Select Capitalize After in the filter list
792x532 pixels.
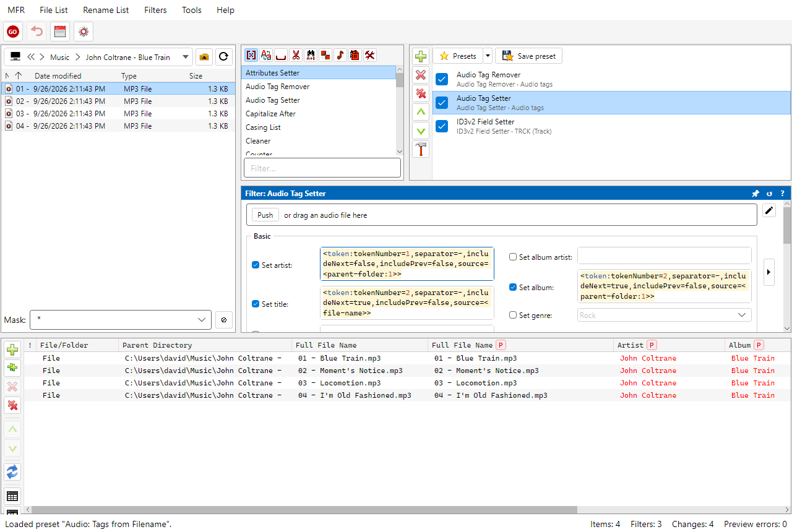pos(319,114)
